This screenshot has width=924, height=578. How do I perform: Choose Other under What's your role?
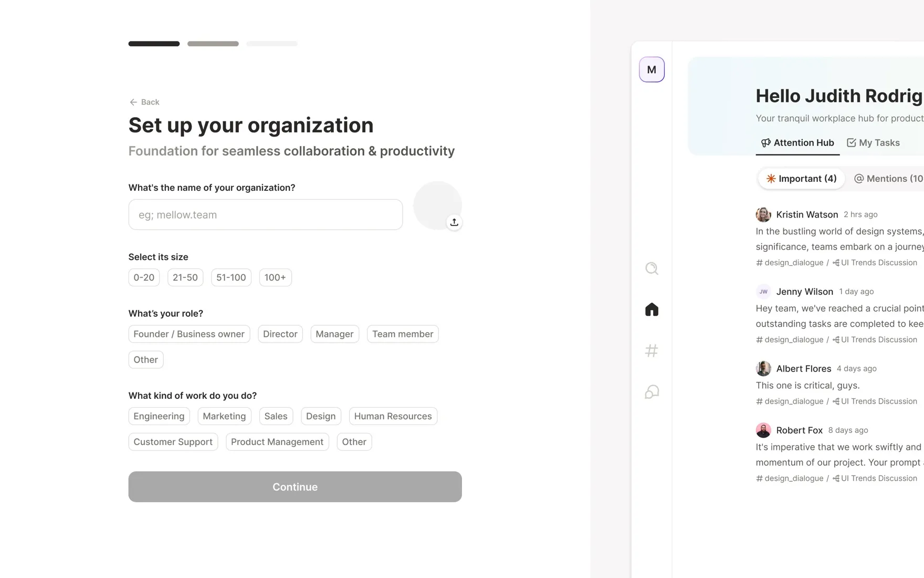[x=146, y=360]
